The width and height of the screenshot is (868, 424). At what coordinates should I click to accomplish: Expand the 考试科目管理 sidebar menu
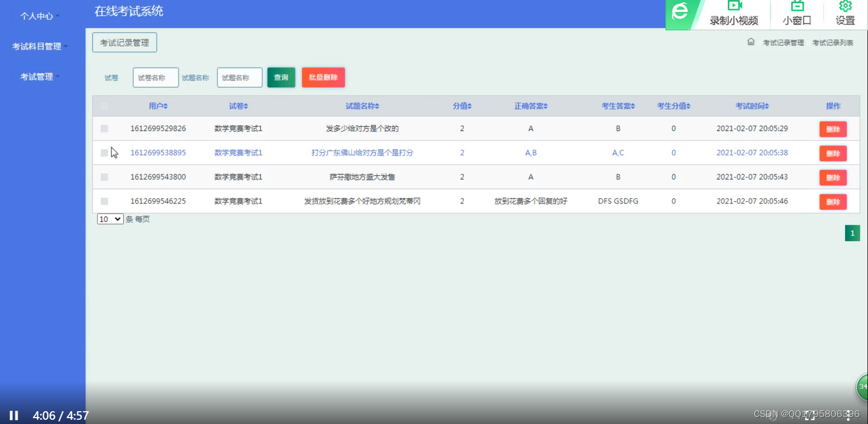(x=40, y=46)
